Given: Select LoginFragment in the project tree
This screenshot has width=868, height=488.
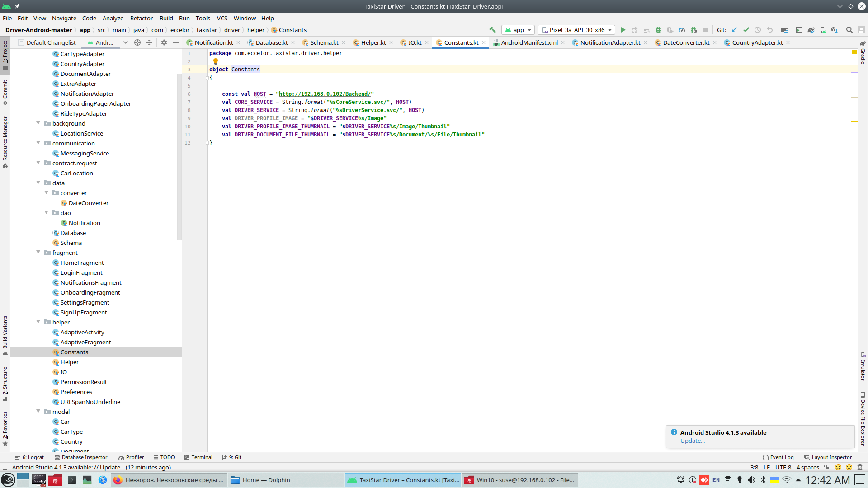Looking at the screenshot, I should (x=81, y=272).
